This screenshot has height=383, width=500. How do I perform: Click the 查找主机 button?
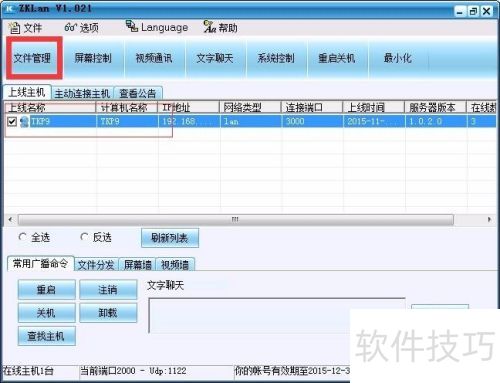[46, 336]
